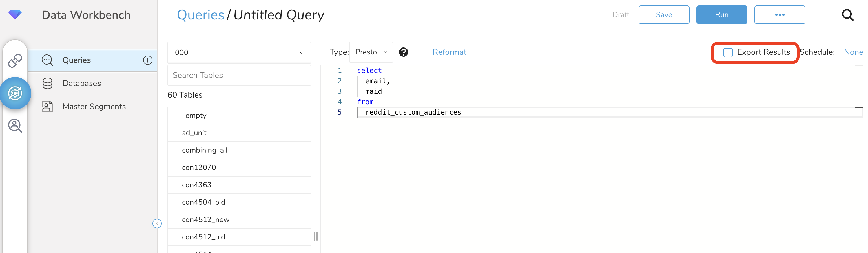Select the Data Workbench gear icon
The width and height of the screenshot is (868, 253).
(x=15, y=93)
